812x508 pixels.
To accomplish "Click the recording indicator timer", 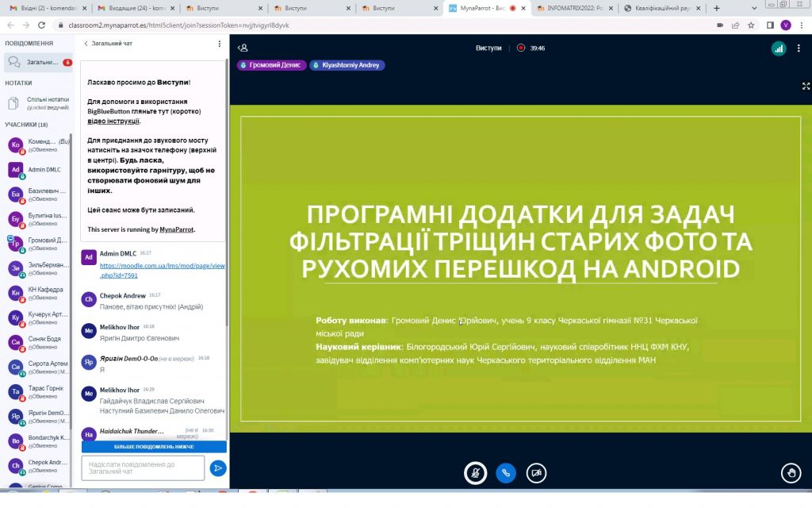I will point(530,48).
